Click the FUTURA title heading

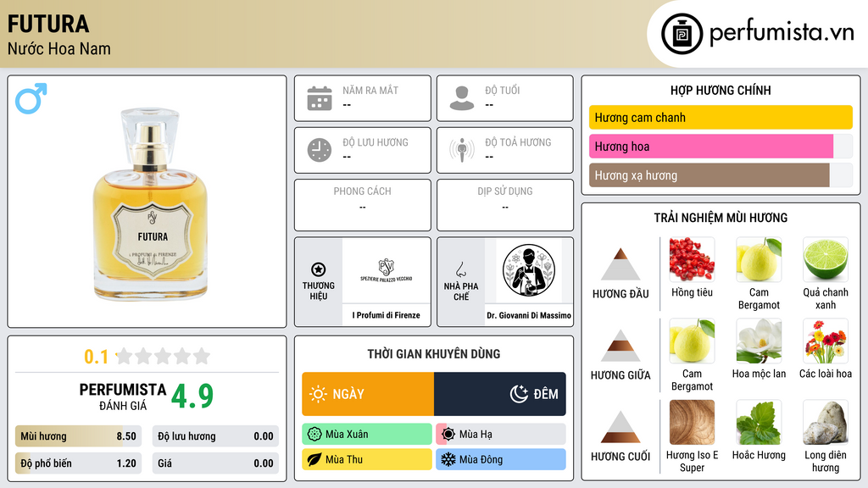[48, 24]
